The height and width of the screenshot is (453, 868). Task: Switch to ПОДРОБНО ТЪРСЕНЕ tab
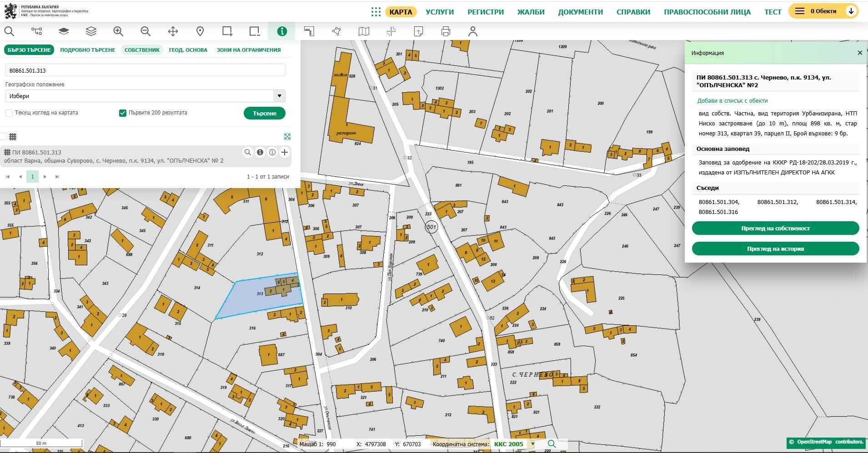88,50
